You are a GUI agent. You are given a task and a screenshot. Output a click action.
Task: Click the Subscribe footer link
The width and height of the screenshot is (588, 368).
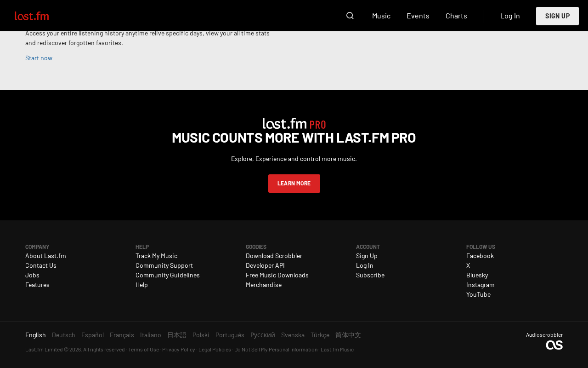(370, 275)
